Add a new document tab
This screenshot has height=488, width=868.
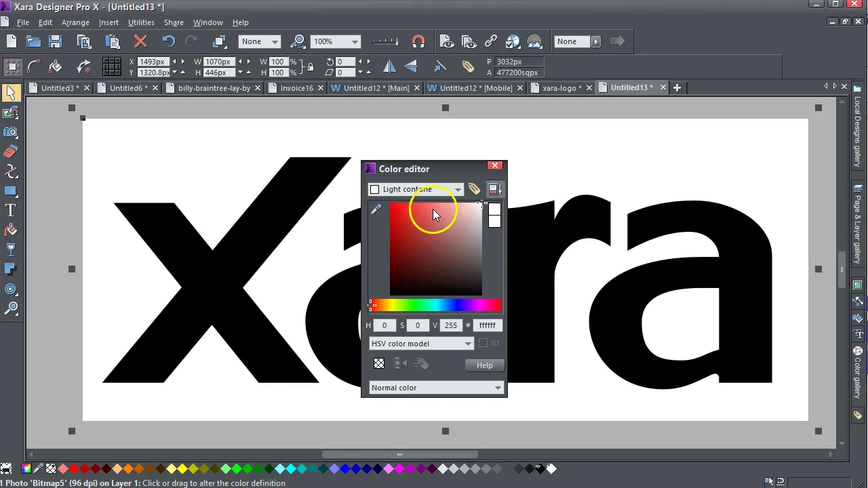coord(677,87)
